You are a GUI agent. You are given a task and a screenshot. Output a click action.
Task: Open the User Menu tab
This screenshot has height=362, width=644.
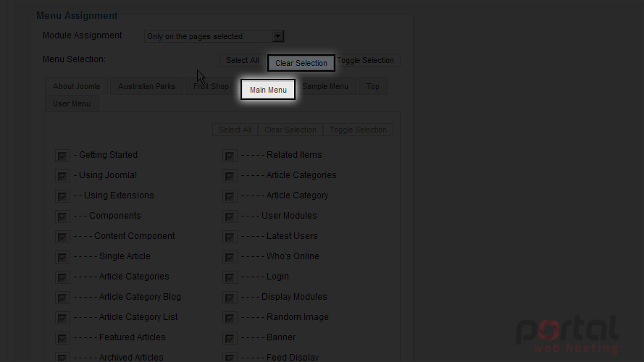72,104
